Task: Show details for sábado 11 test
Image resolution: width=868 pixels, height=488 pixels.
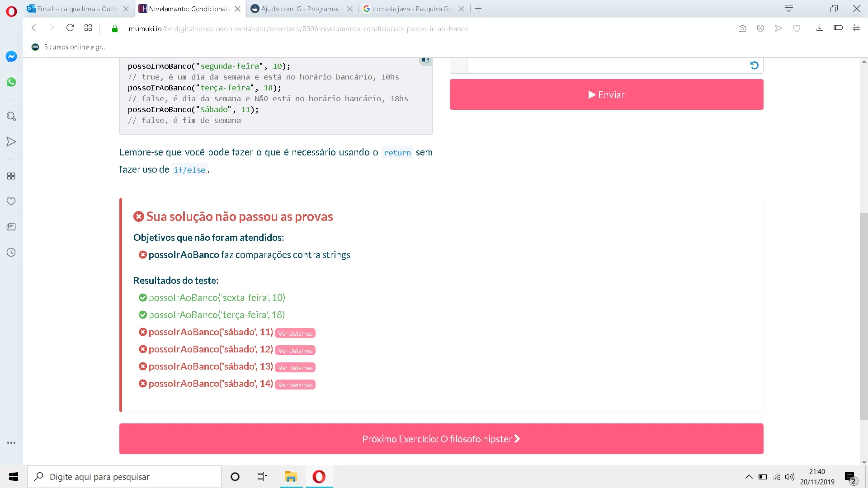Action: 295,333
